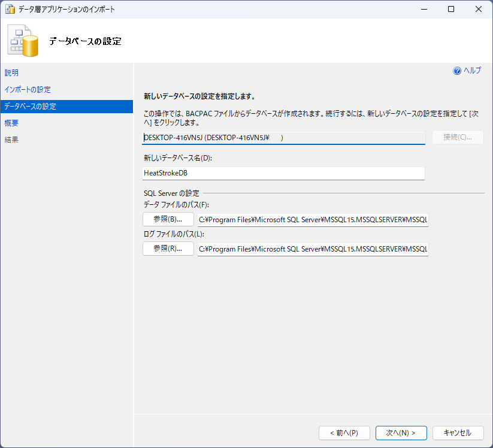
Task: Select インポートの設定 in the sidebar
Action: tap(27, 89)
